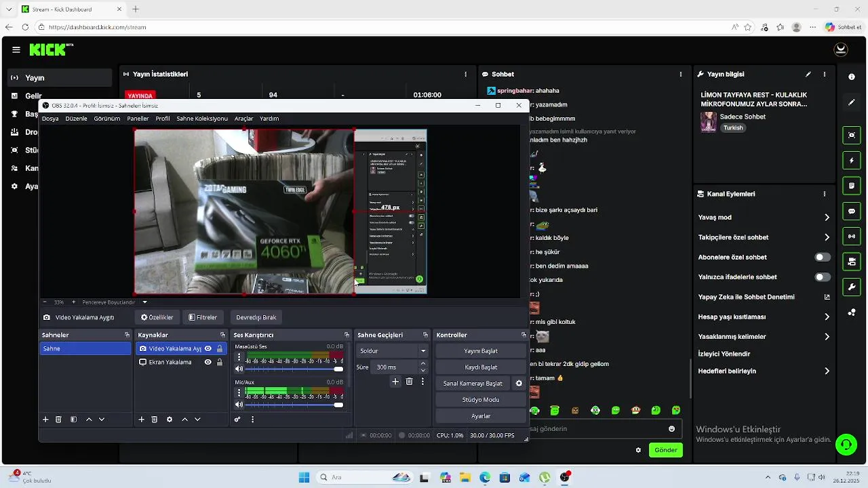Enable Yalnızca ifadelerle sohbet switch
This screenshot has width=868, height=488.
(823, 277)
